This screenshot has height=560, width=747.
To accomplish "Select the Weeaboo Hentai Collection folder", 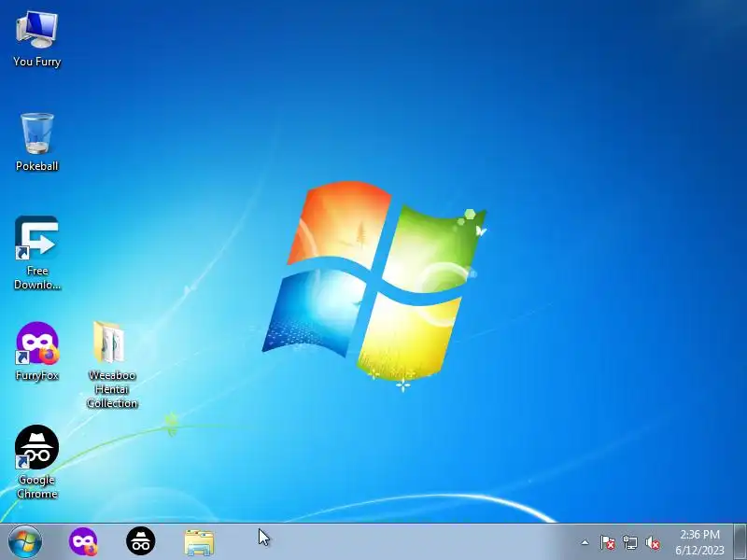I will coord(112,365).
